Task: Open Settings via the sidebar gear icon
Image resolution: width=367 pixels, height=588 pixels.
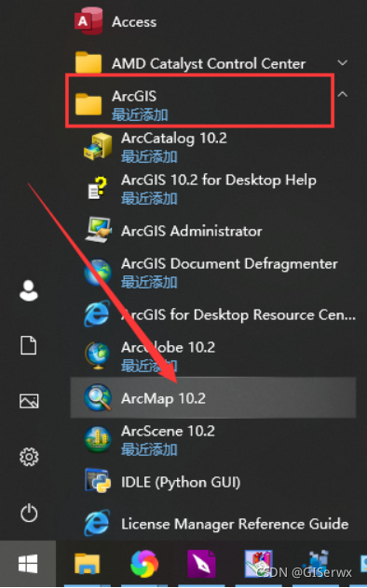Action: pyautogui.click(x=29, y=457)
